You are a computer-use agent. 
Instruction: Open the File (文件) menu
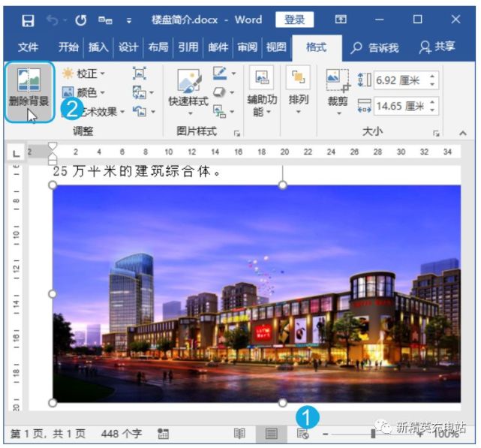28,47
